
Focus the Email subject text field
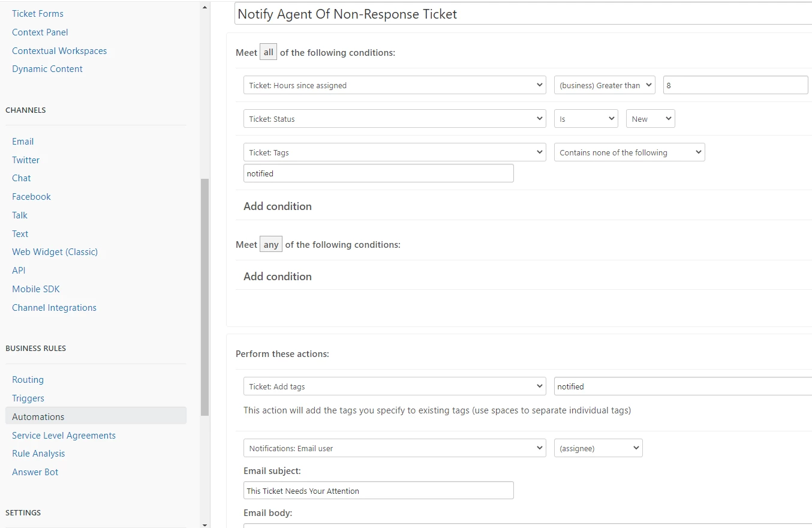(378, 491)
